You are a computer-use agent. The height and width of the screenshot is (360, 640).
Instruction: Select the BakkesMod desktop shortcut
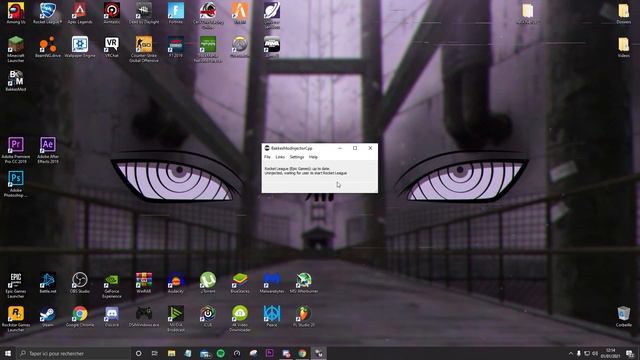16,80
